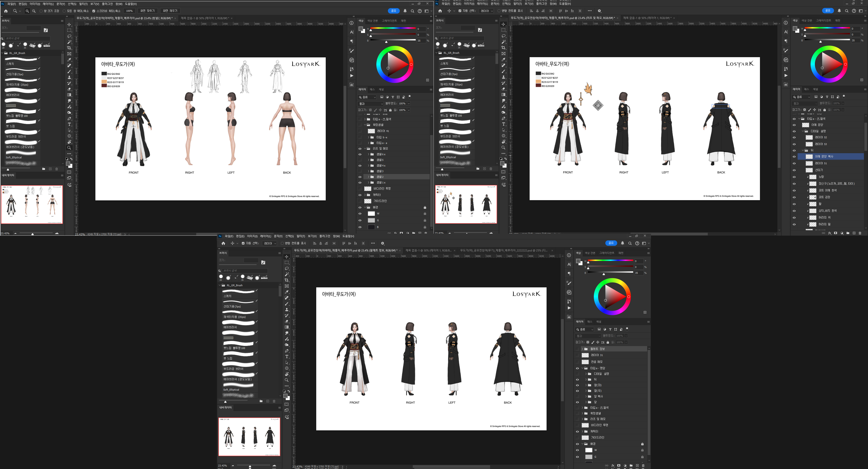868x469 pixels.
Task: Switch to '채널' tab in bottom window
Action: click(599, 321)
